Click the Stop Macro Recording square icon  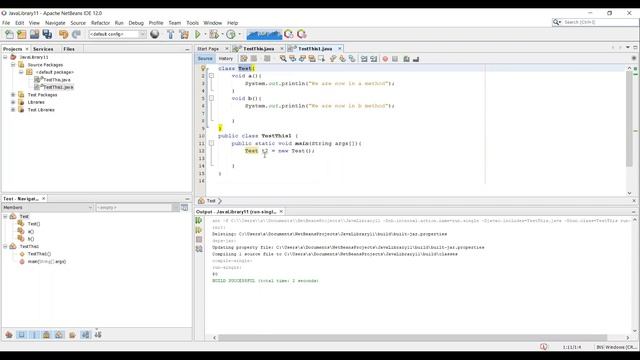point(395,59)
